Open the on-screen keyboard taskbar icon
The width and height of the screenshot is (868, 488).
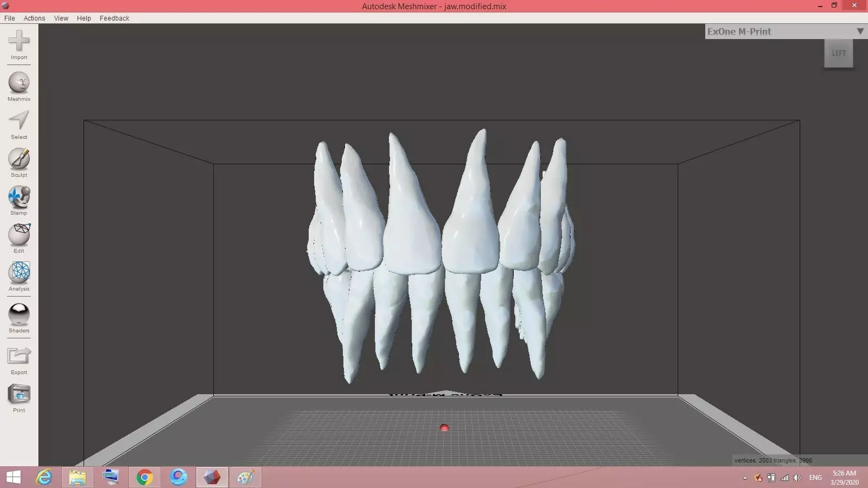111,477
